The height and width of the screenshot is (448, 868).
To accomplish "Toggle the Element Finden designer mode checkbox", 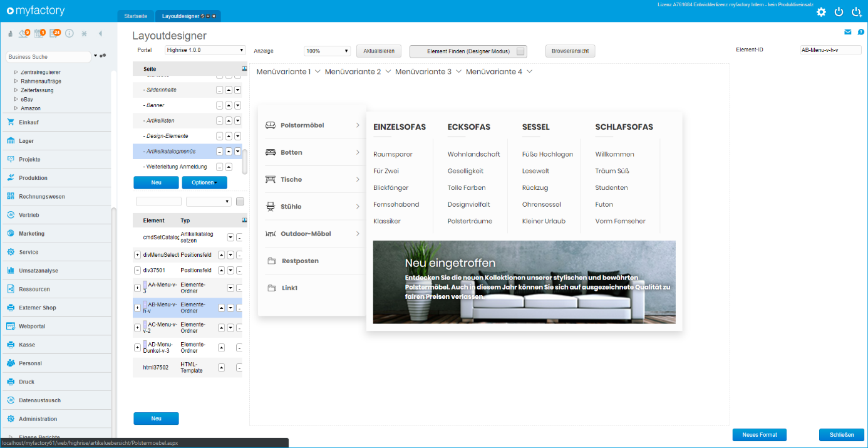I will click(520, 51).
